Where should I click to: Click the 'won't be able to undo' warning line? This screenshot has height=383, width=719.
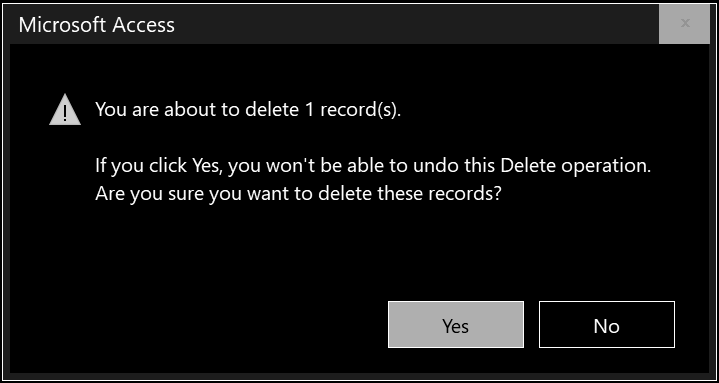[373, 166]
